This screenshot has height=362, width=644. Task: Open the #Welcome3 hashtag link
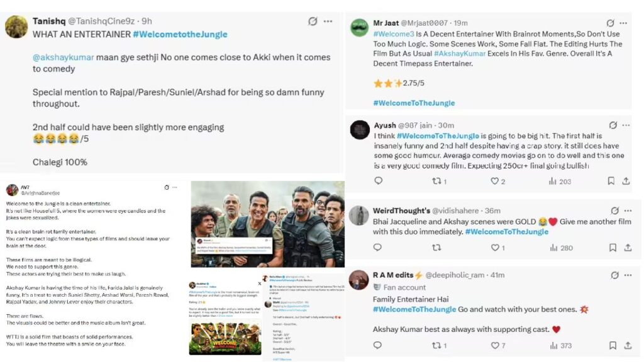[394, 34]
